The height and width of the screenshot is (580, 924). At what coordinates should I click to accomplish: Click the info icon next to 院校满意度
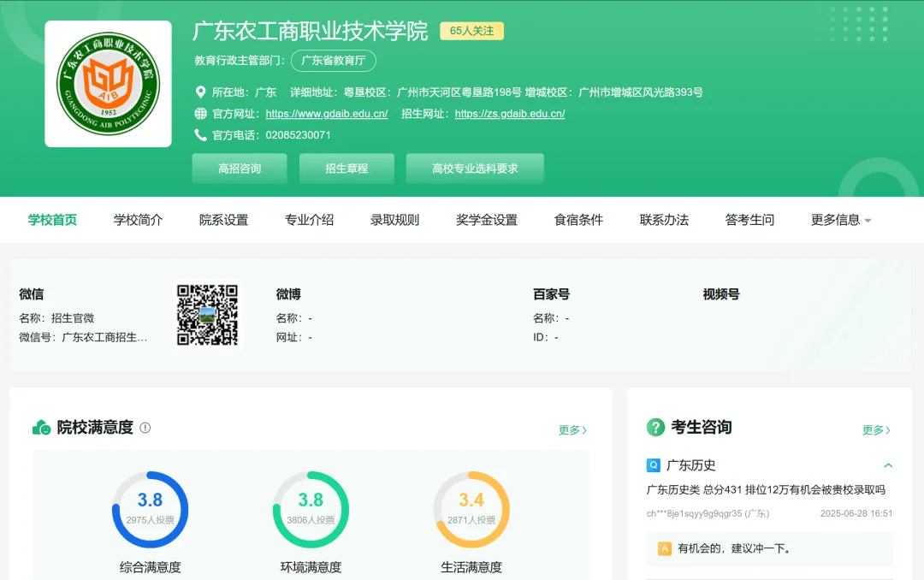click(145, 428)
